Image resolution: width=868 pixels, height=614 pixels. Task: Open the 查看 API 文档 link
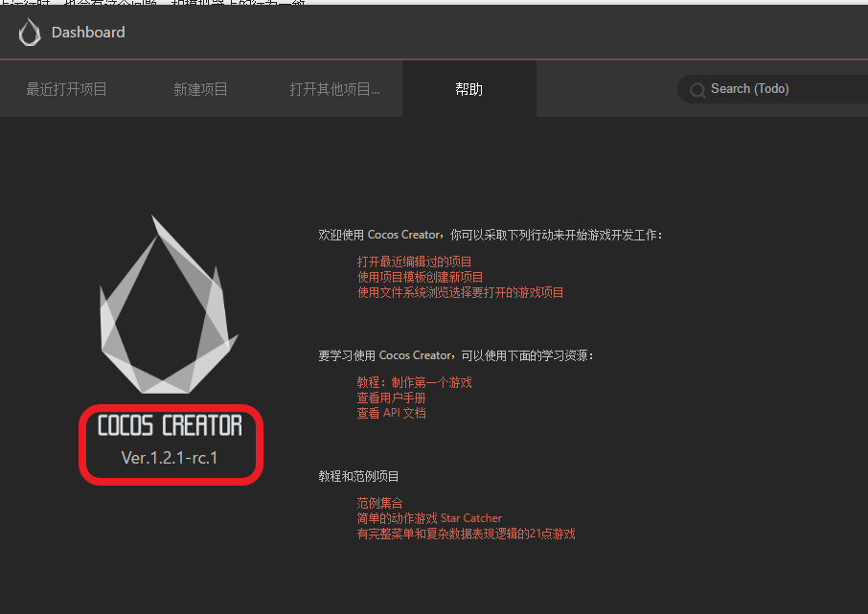pyautogui.click(x=392, y=413)
